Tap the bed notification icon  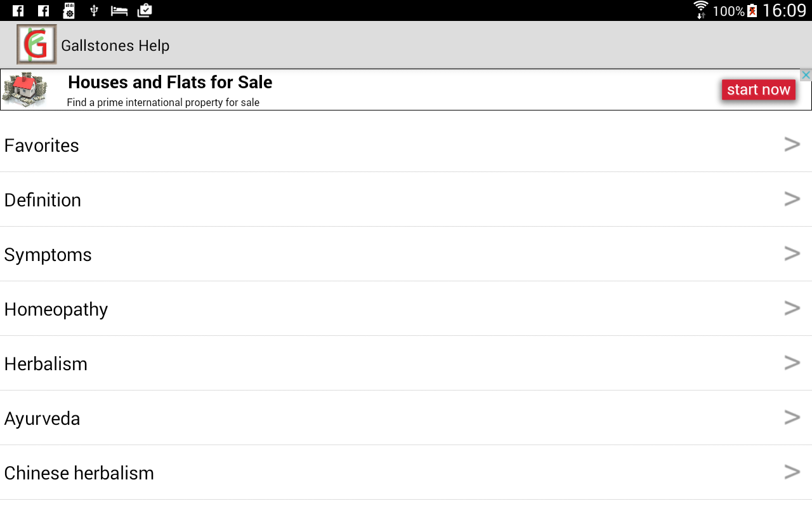119,11
